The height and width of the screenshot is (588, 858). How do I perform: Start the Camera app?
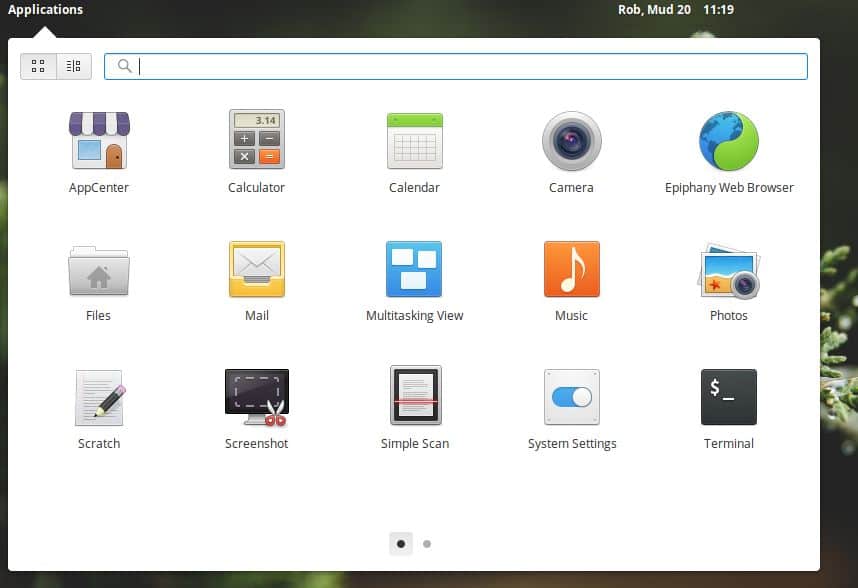tap(571, 140)
